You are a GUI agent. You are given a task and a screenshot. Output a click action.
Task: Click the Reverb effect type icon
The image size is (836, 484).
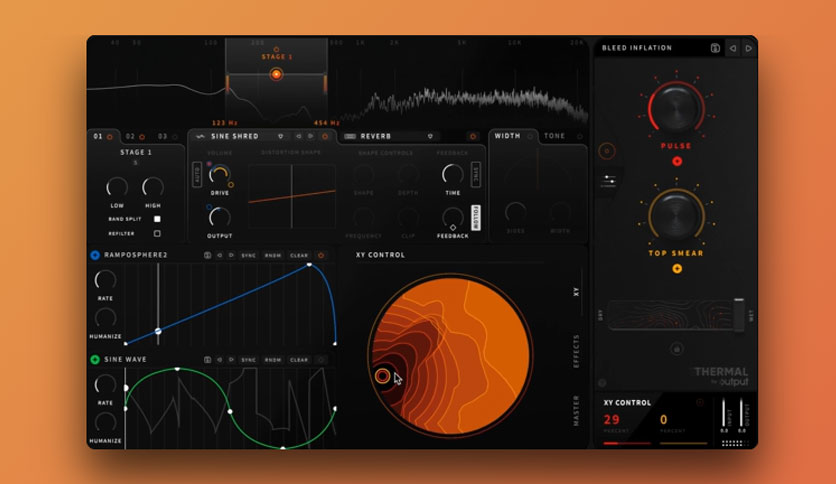pos(350,136)
